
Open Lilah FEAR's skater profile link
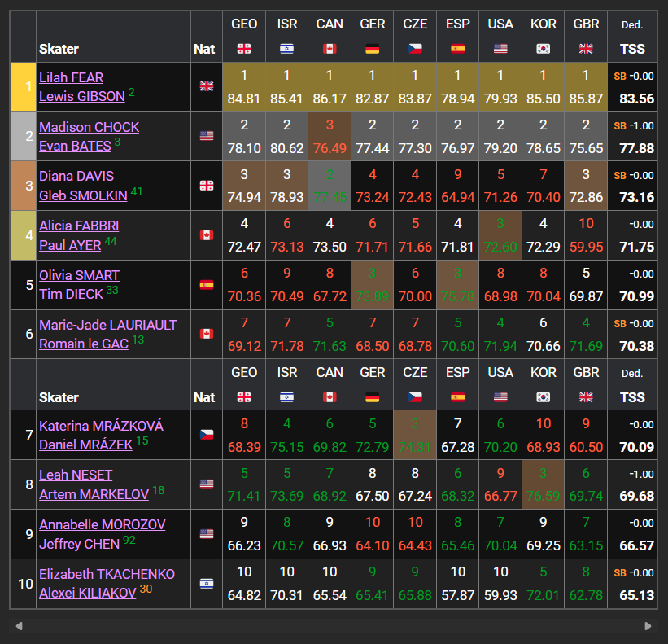[x=72, y=77]
